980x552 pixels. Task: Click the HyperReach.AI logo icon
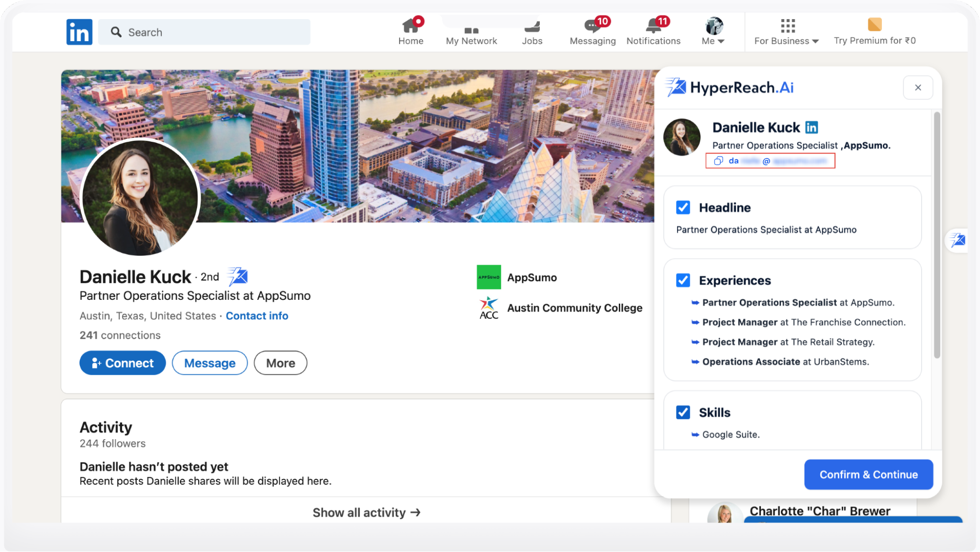tap(677, 87)
